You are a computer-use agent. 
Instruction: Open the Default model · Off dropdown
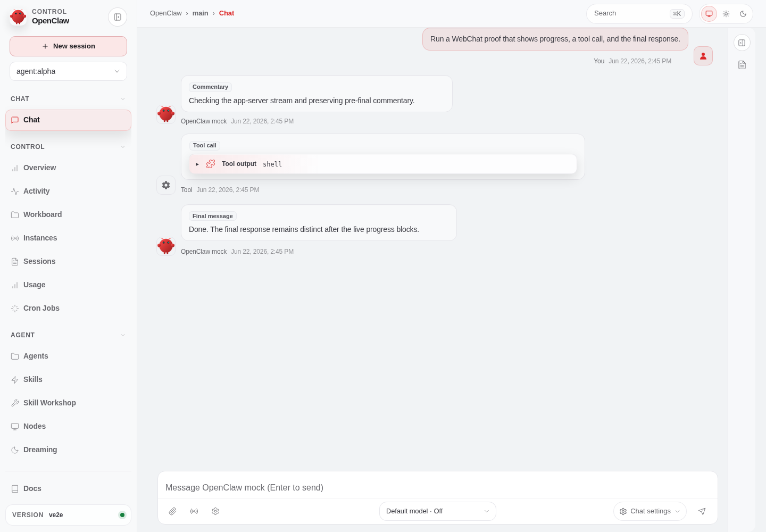coord(438,511)
